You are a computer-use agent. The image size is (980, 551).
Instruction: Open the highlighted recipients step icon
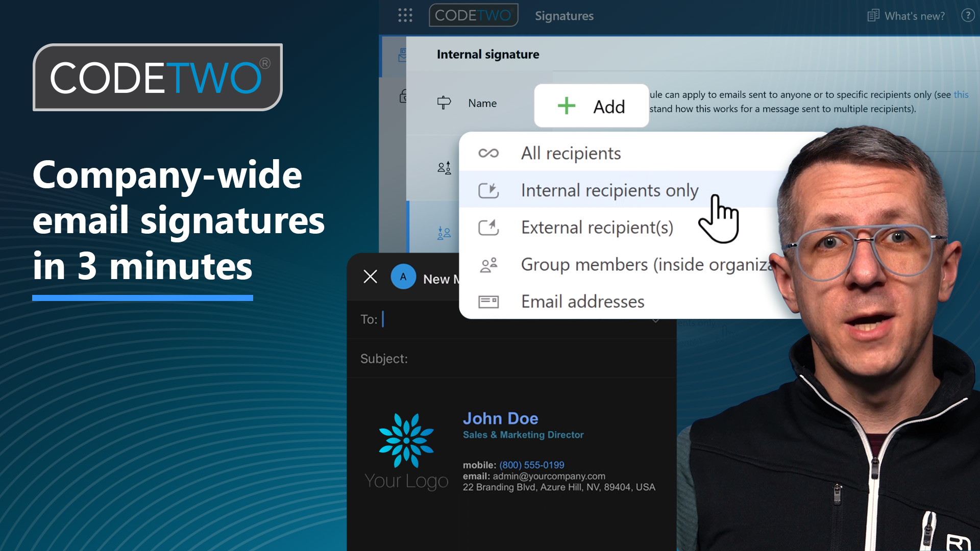pyautogui.click(x=444, y=233)
